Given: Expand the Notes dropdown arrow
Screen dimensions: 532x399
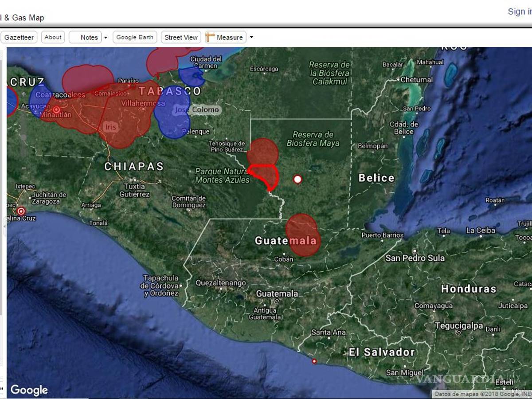Looking at the screenshot, I should click(106, 38).
